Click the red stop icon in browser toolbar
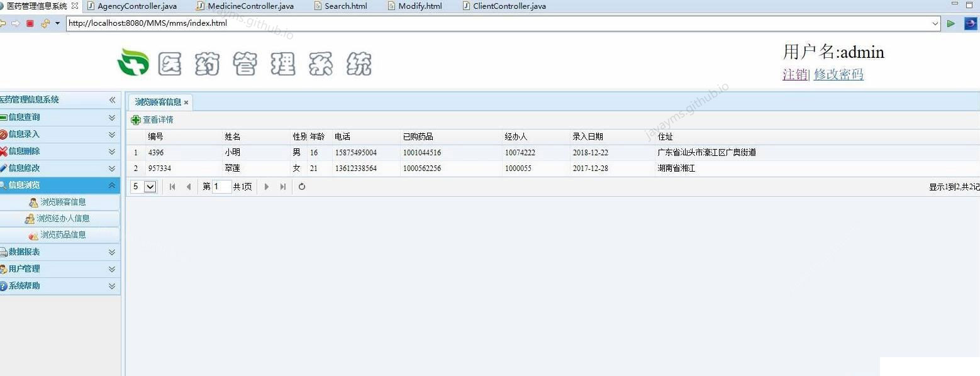The image size is (980, 376). tap(28, 23)
